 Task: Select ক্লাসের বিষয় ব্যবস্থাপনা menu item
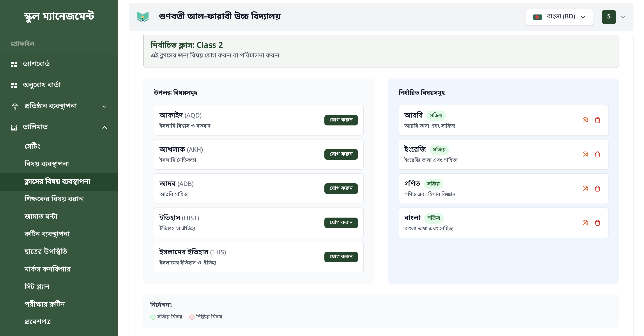59,182
